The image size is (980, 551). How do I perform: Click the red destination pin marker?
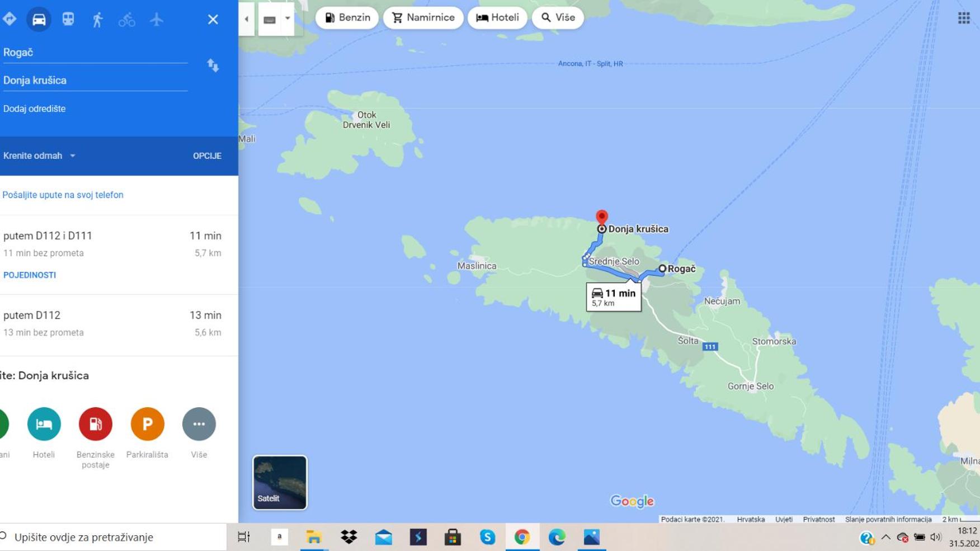point(601,218)
